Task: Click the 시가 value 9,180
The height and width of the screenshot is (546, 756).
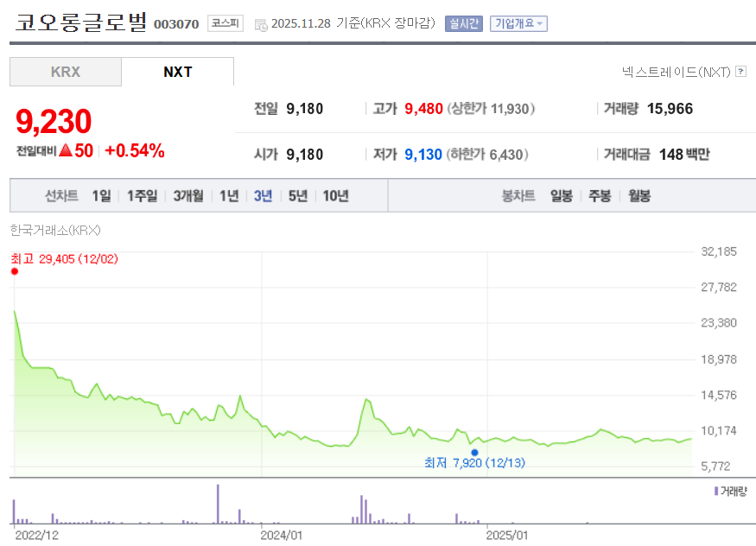Action: [305, 155]
